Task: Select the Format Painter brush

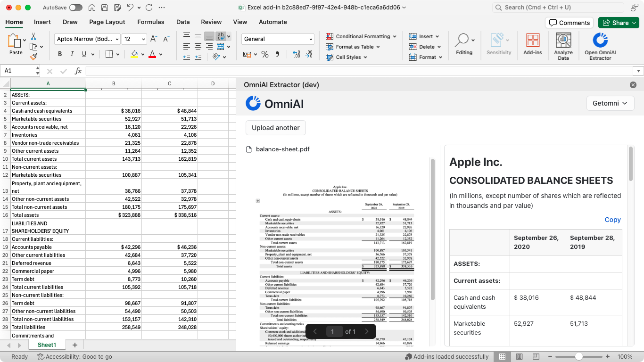Action: click(33, 57)
